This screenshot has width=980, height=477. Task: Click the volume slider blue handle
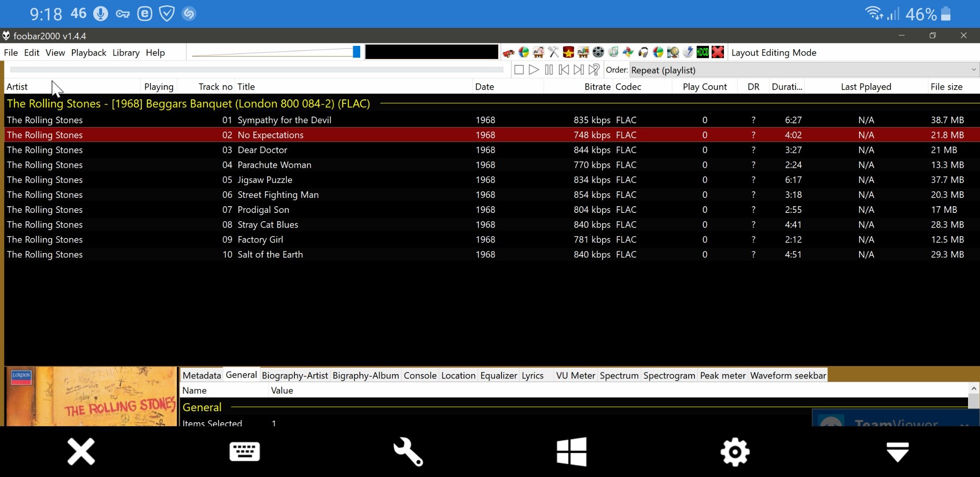(x=356, y=52)
